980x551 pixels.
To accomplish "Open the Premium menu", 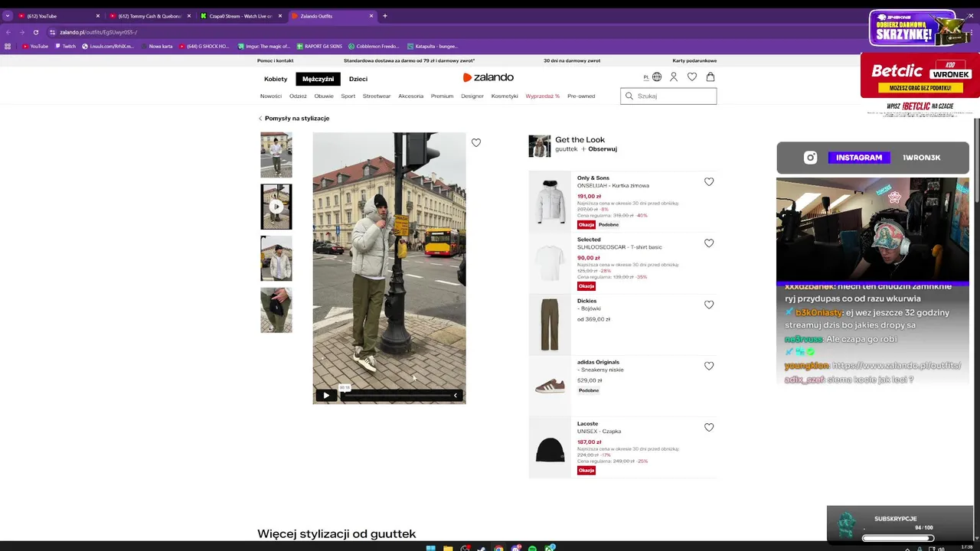I will pyautogui.click(x=442, y=96).
